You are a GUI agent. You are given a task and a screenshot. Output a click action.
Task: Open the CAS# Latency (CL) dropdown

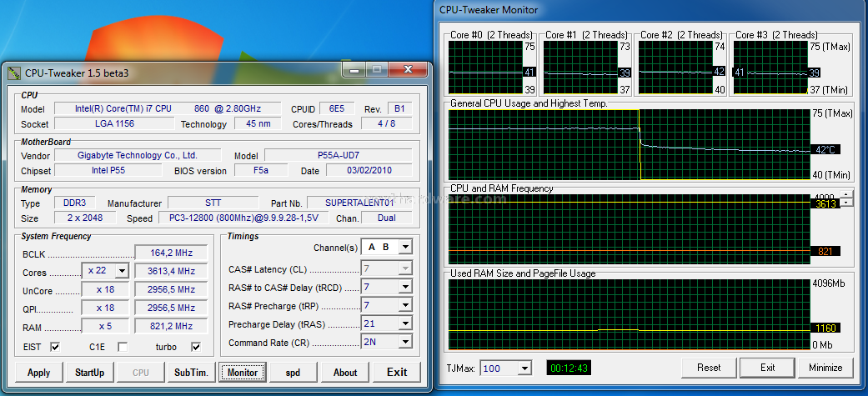406,268
